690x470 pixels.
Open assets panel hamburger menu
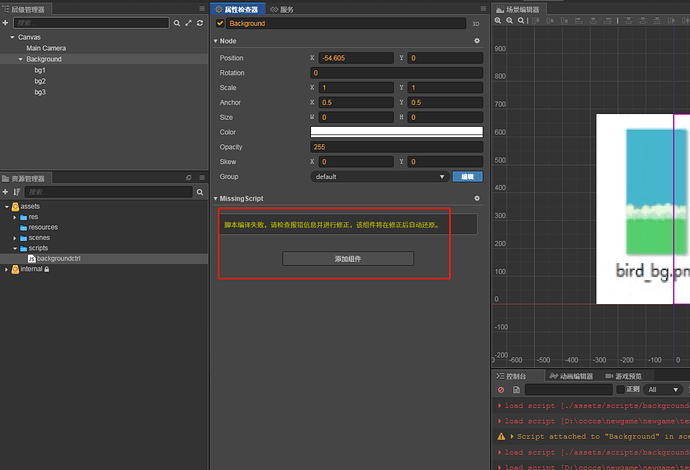(202, 177)
